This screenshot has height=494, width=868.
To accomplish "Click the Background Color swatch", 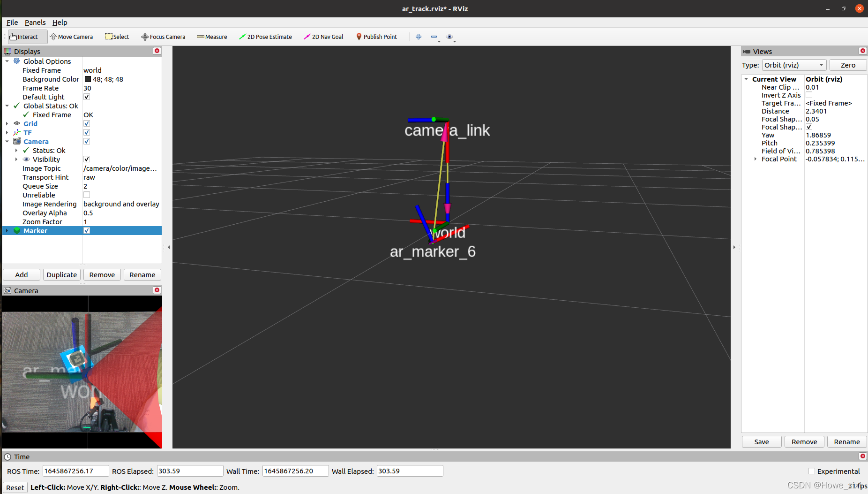I will coord(88,79).
